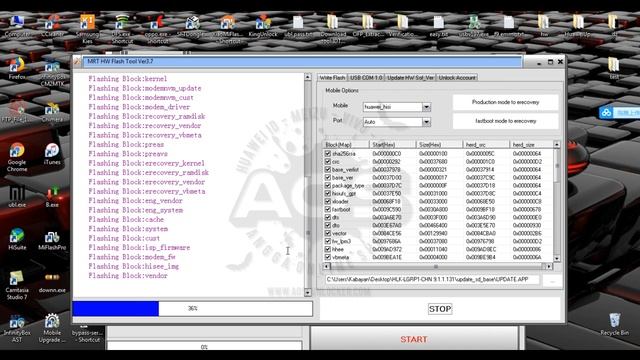Open the B.exe desktop icon
This screenshot has width=640, height=360.
(x=52, y=196)
